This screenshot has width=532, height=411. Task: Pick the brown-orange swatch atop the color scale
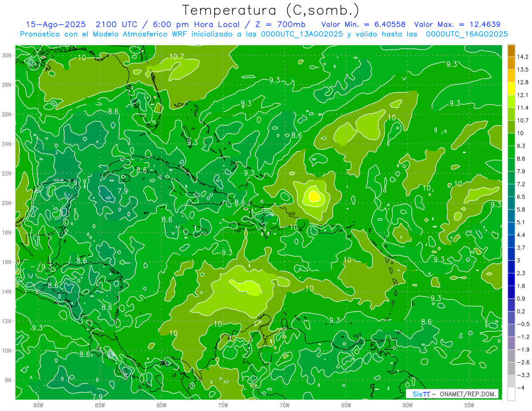point(511,51)
